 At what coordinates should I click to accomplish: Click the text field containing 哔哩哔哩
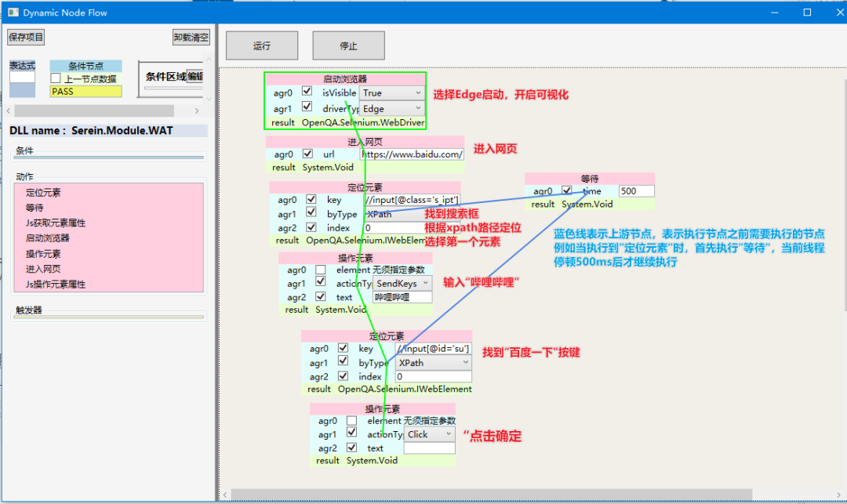pyautogui.click(x=402, y=297)
